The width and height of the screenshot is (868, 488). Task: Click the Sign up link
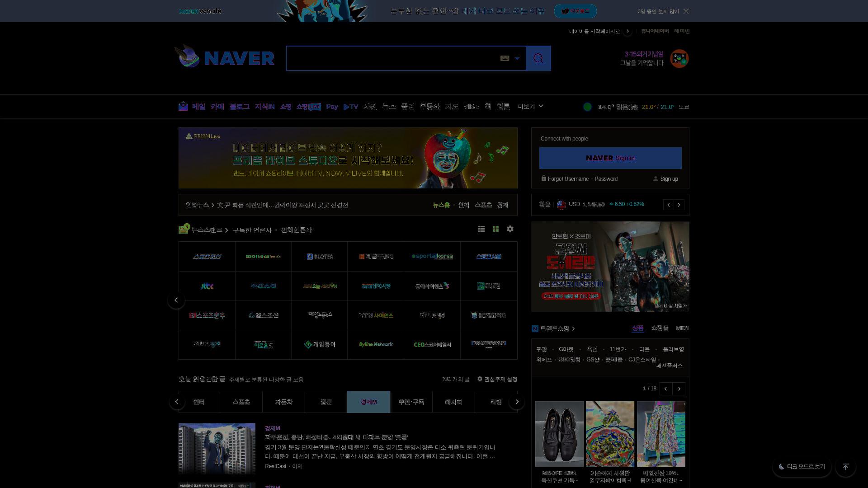669,179
